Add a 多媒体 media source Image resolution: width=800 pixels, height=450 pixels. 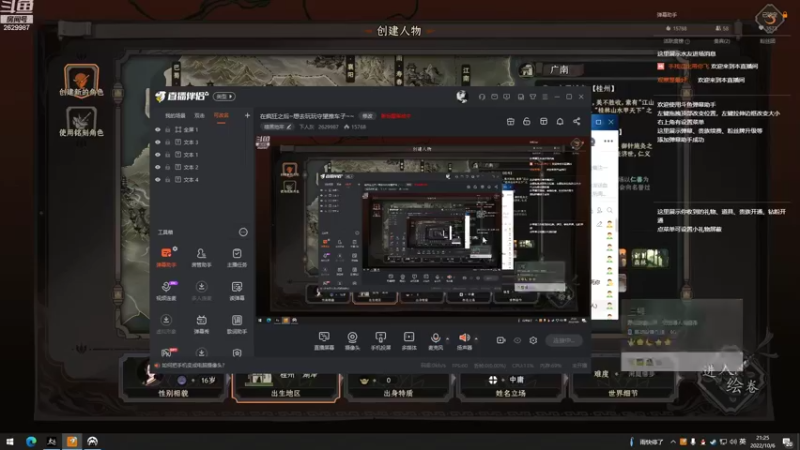[x=409, y=340]
